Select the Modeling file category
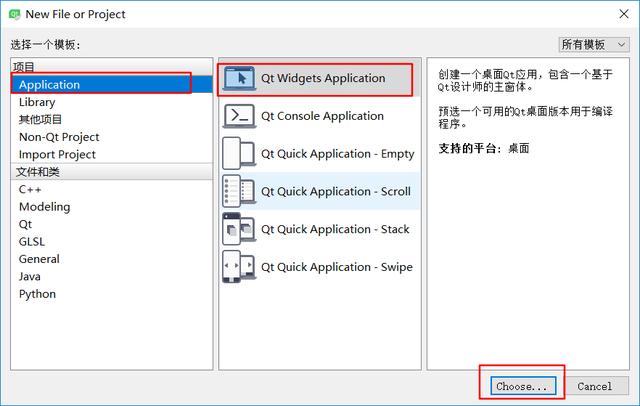Viewport: 640px width, 406px height. pos(112,207)
